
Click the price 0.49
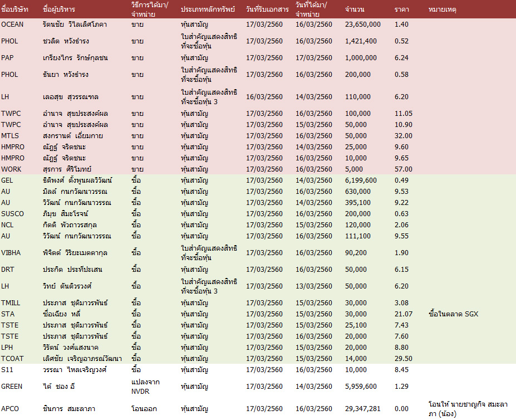point(401,180)
